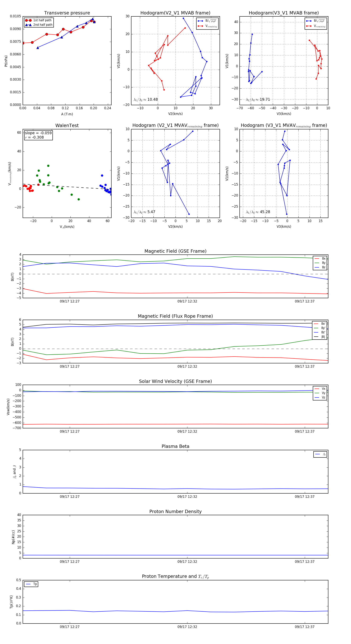The height and width of the screenshot is (644, 351).
Task: Click the "A (T·m)" x-axis label
Action: 67,114
